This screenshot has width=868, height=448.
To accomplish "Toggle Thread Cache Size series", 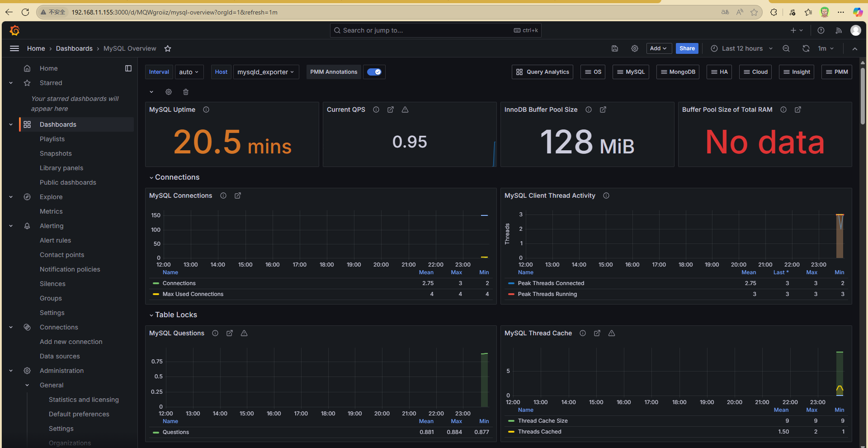I will [542, 421].
